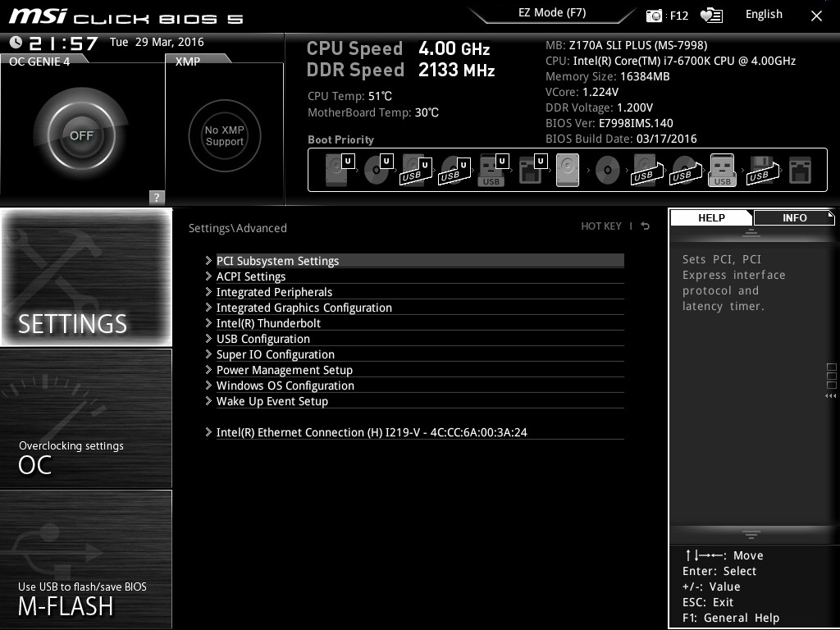
Task: Click the help panel bottom grip handle
Action: coord(751,534)
